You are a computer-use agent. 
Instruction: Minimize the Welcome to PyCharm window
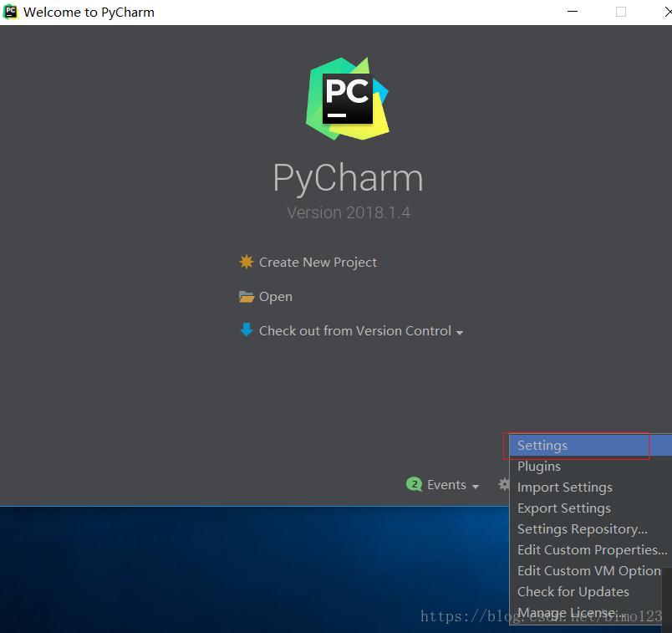(x=573, y=12)
